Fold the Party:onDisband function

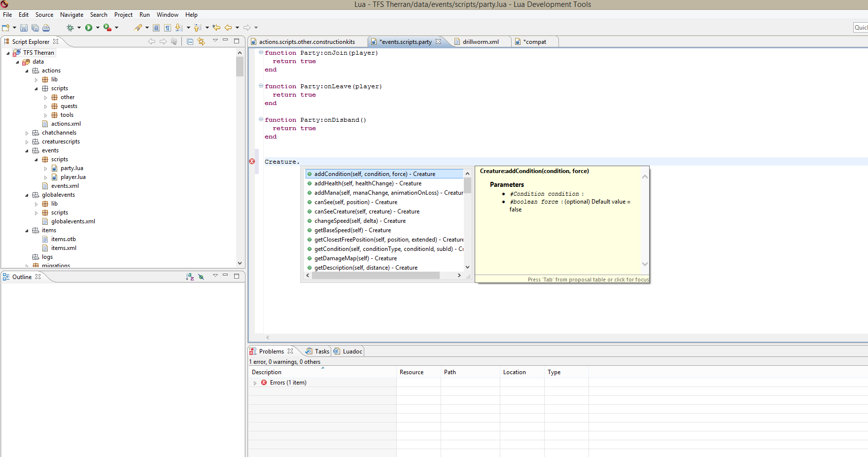[261, 119]
